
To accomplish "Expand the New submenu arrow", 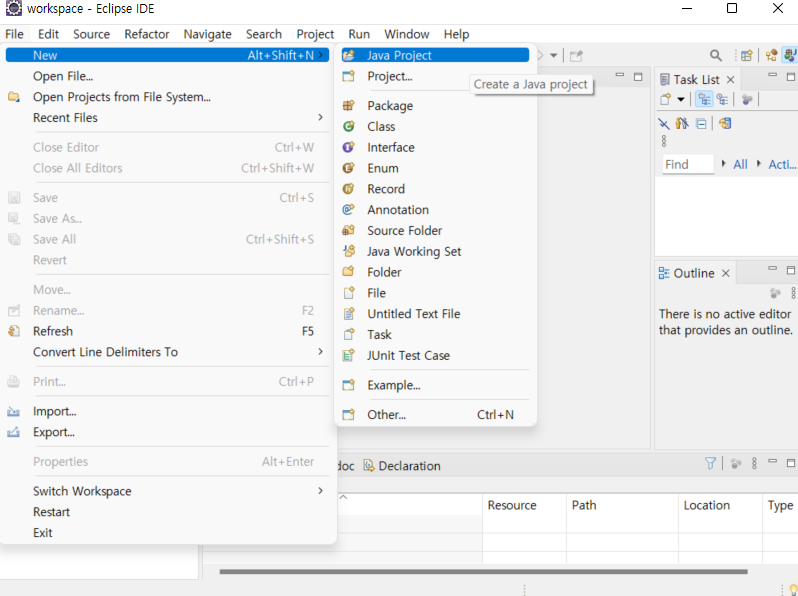I will pyautogui.click(x=321, y=54).
